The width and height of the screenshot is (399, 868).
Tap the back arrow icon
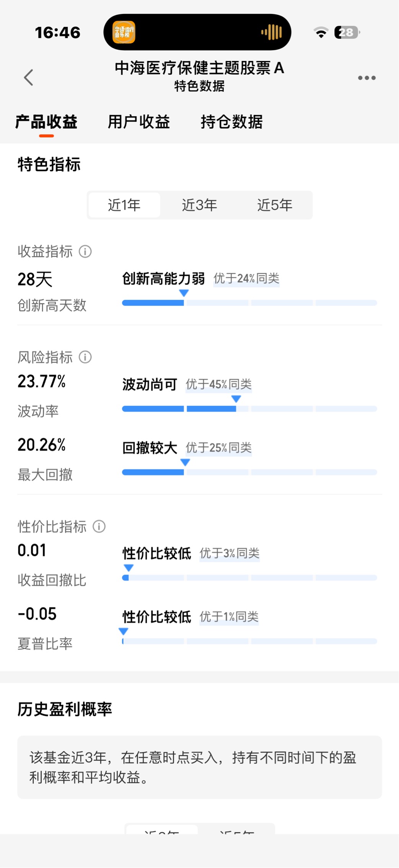(x=29, y=78)
